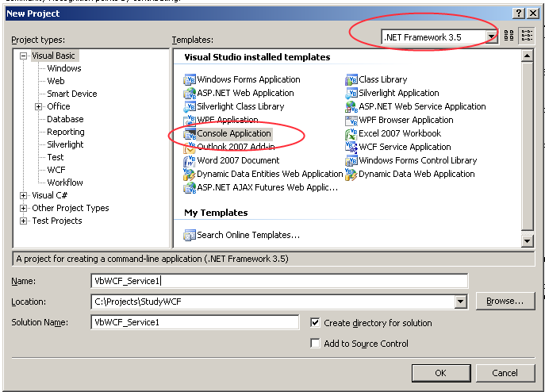
Task: Select the Word 2007 Document template icon
Action: pos(190,161)
